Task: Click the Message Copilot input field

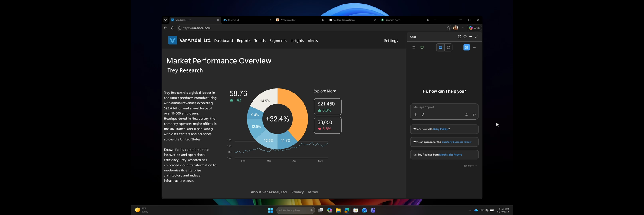Action: (x=444, y=107)
